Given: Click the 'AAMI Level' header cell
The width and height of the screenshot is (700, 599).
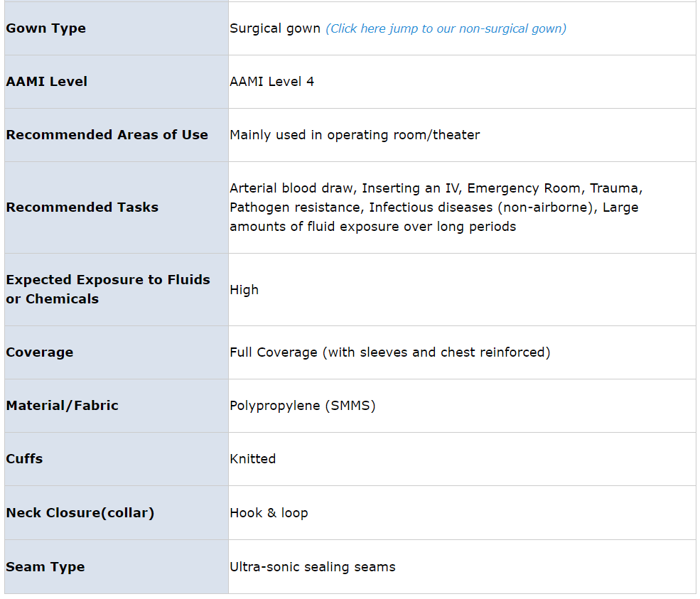Looking at the screenshot, I should 47,82.
